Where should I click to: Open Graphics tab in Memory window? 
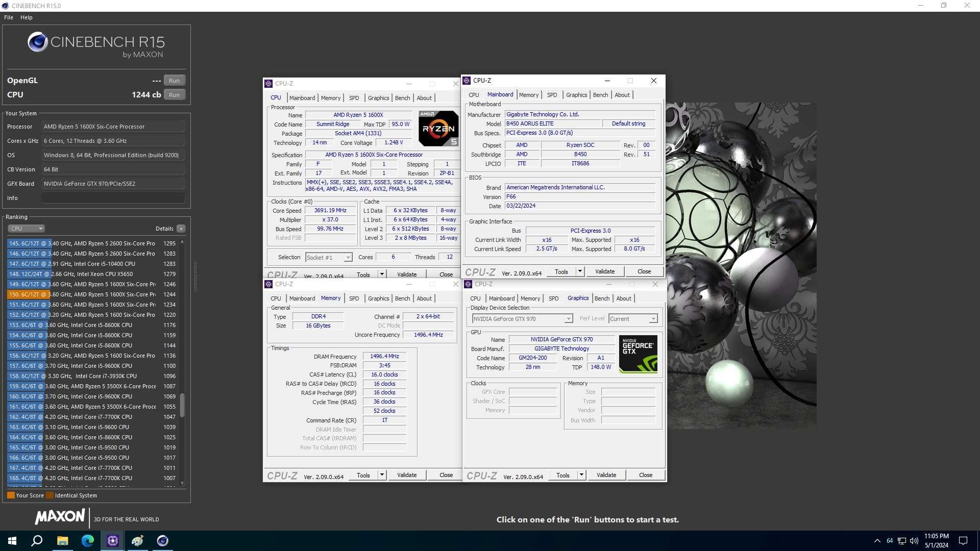click(x=378, y=298)
